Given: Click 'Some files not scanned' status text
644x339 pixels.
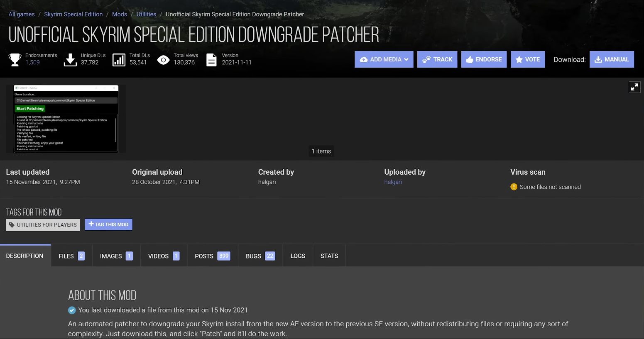Looking at the screenshot, I should [x=550, y=187].
